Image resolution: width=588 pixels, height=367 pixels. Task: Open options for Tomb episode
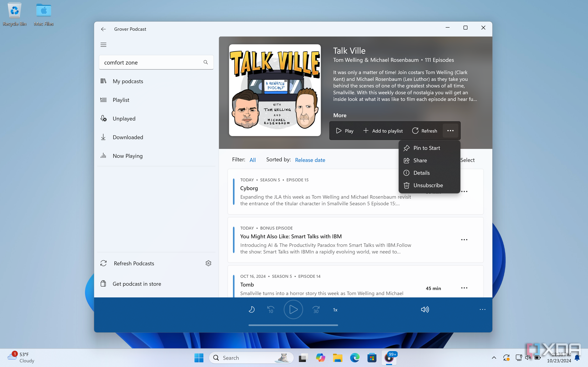(x=464, y=288)
